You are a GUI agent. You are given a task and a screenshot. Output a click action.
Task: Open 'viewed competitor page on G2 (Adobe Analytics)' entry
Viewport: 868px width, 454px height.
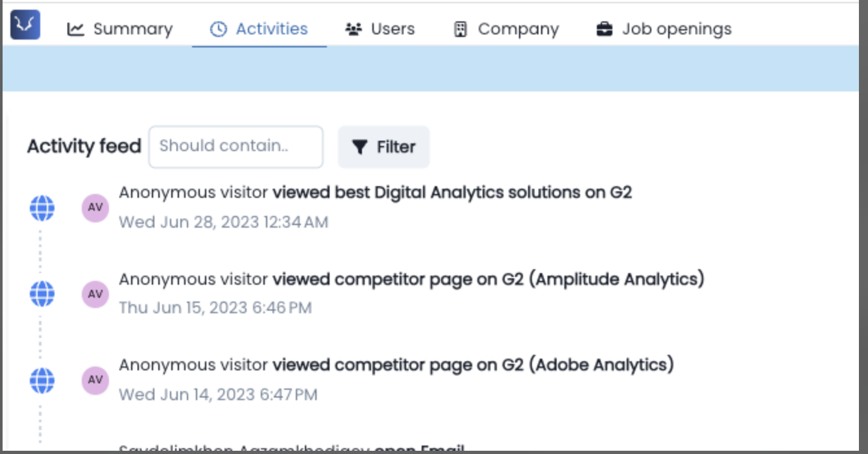point(473,365)
